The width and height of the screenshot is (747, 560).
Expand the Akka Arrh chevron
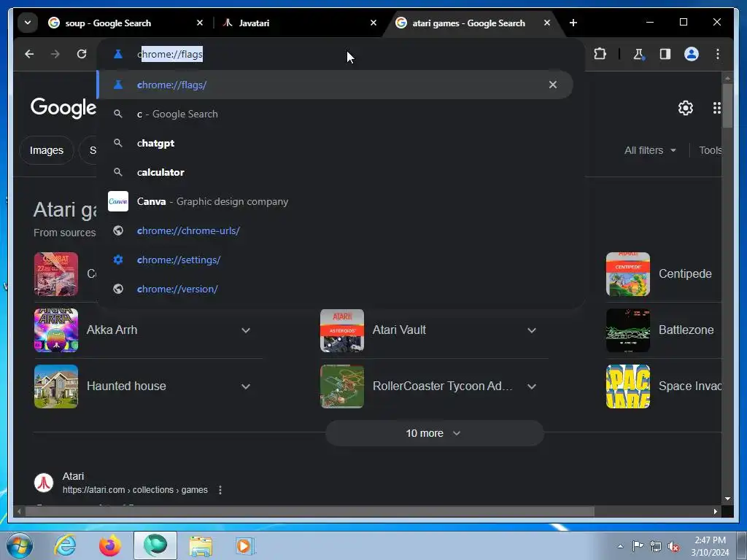click(x=246, y=330)
